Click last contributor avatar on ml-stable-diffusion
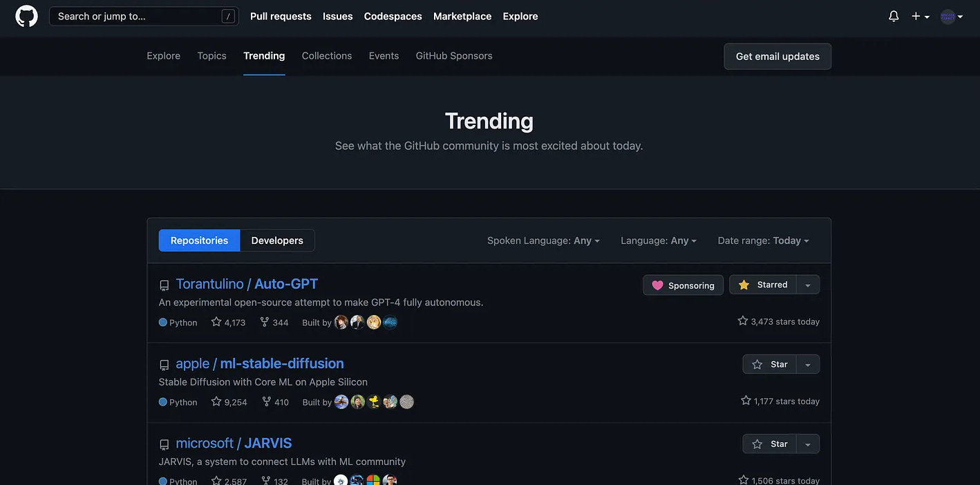 coord(407,401)
